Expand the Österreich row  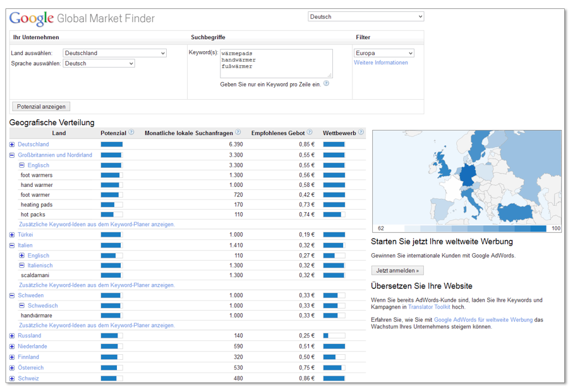(12, 368)
